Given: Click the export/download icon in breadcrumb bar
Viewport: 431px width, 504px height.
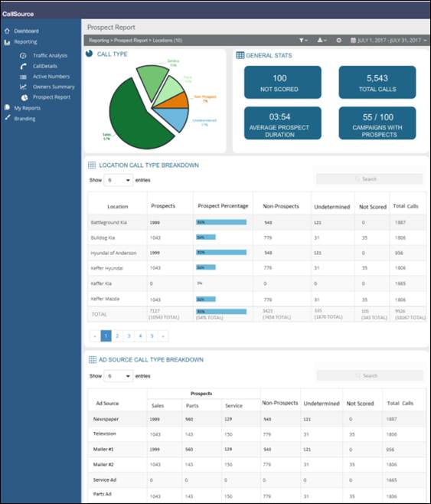Looking at the screenshot, I should pyautogui.click(x=322, y=40).
